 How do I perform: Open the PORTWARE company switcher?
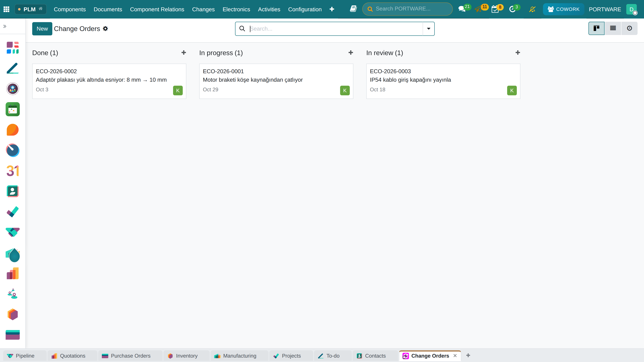605,9
